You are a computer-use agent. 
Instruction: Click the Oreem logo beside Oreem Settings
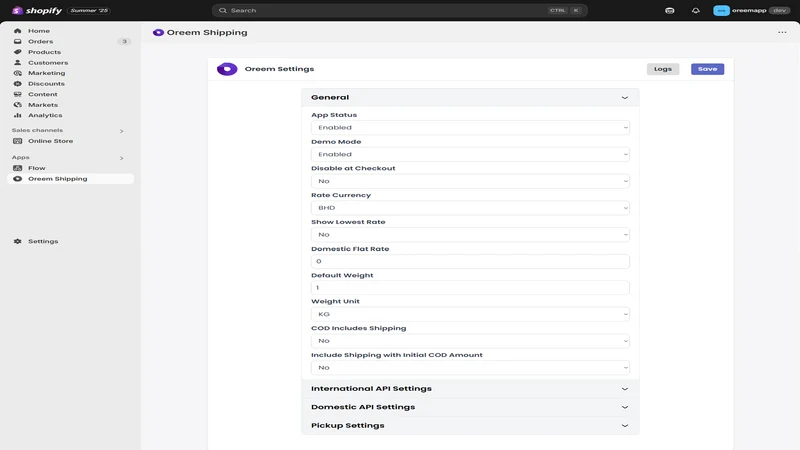pos(227,69)
